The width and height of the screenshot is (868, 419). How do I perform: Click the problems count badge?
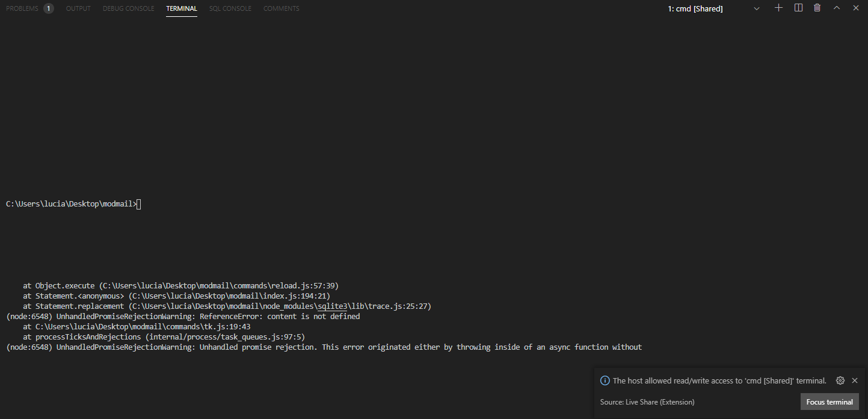pos(48,8)
